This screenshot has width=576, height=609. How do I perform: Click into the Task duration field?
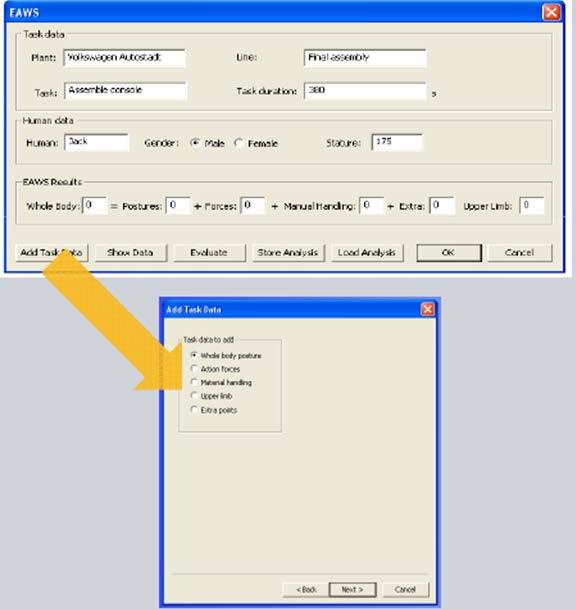(x=365, y=91)
